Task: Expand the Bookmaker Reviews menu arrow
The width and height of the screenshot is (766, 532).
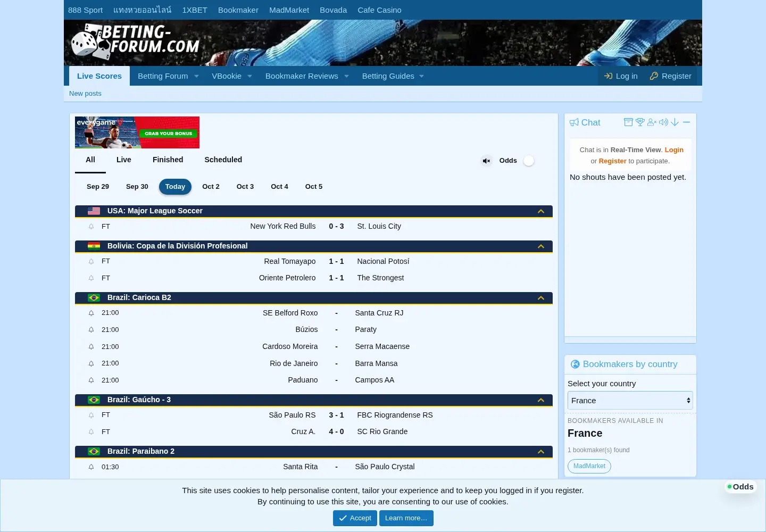Action: click(x=346, y=77)
